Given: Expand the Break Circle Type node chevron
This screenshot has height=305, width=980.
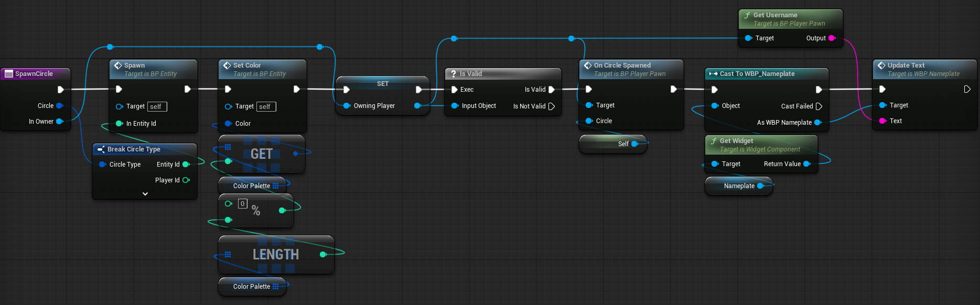Looking at the screenshot, I should 145,194.
